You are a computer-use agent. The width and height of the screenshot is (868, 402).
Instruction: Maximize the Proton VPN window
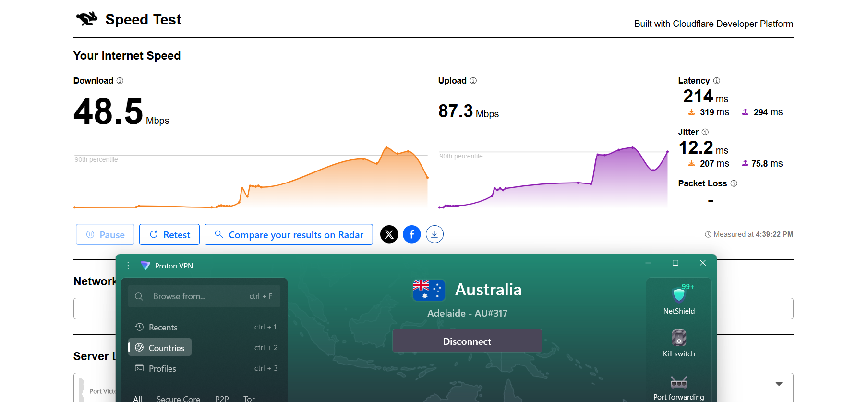click(675, 263)
